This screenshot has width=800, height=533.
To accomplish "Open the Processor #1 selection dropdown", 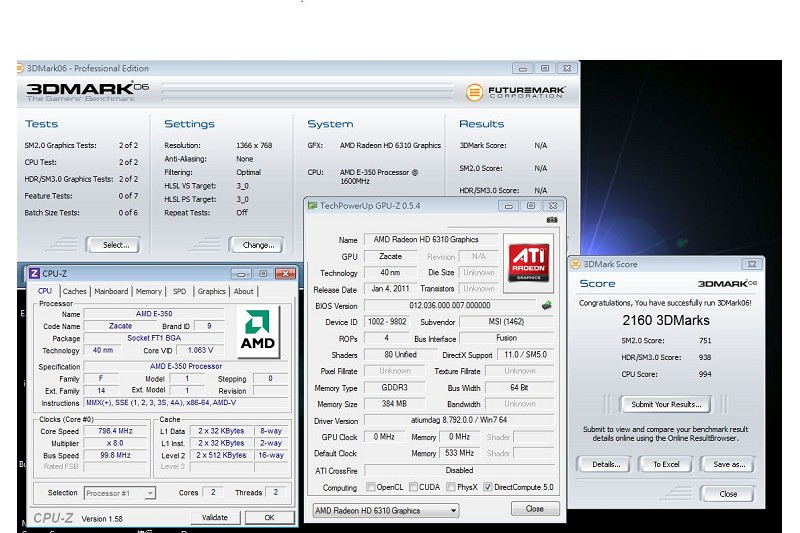I will pyautogui.click(x=120, y=493).
